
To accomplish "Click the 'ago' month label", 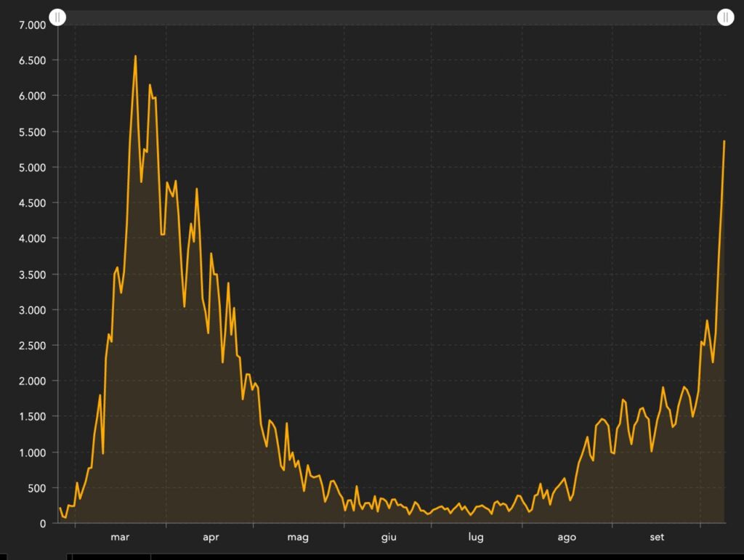I will pos(567,537).
